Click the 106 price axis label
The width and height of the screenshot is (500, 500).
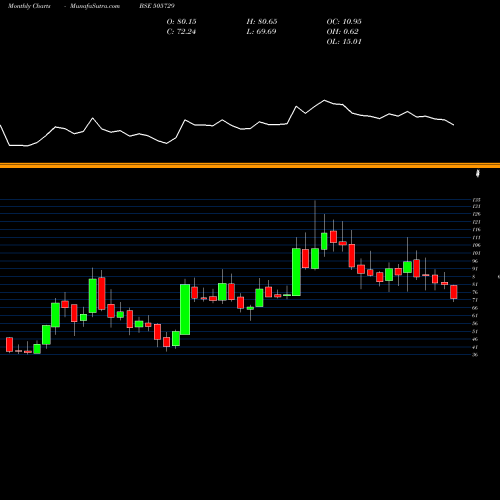pos(476,245)
